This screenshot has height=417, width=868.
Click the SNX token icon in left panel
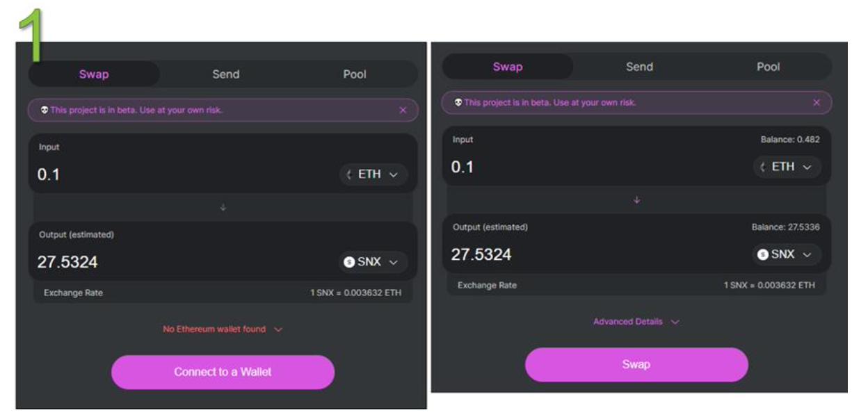click(x=349, y=263)
